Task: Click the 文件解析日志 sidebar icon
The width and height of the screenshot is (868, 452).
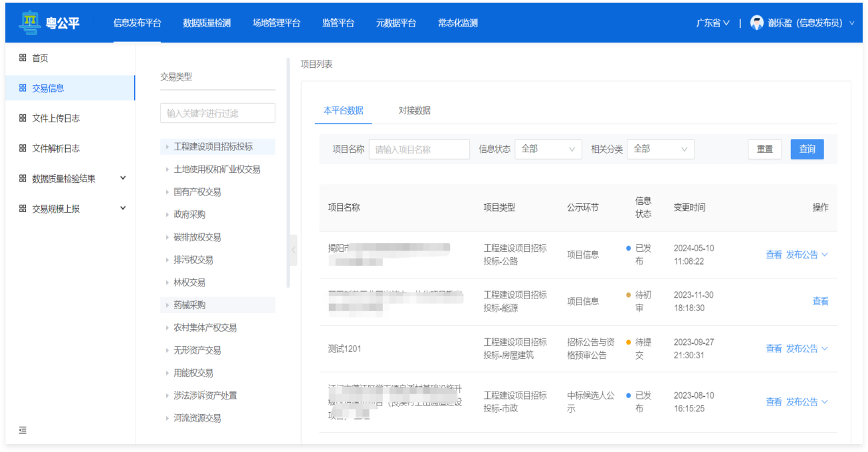Action: (x=23, y=148)
